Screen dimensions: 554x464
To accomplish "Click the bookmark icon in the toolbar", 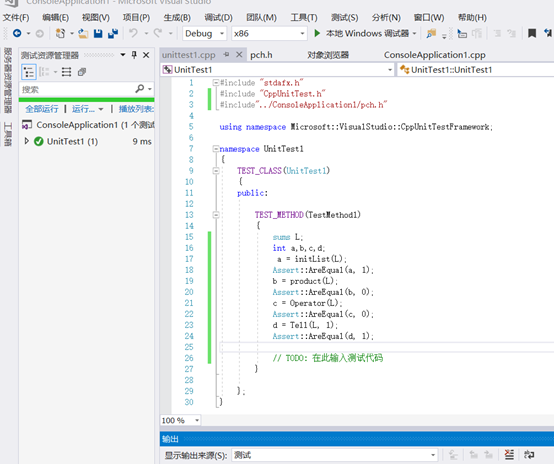I will 532,33.
